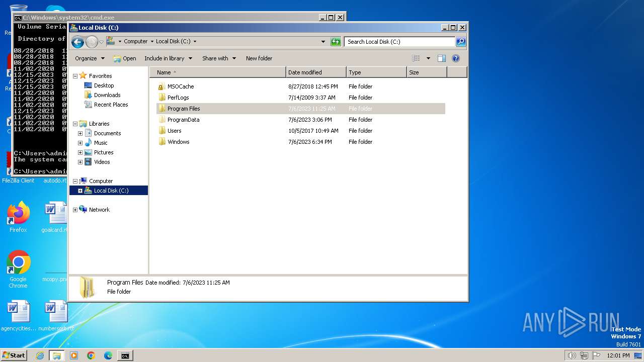Expand the Documents library node

80,133
